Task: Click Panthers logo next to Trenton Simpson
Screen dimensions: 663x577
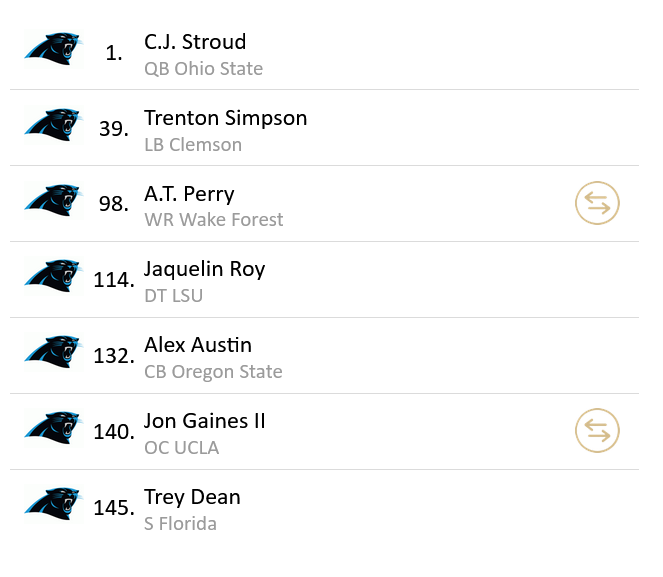Action: pos(52,125)
